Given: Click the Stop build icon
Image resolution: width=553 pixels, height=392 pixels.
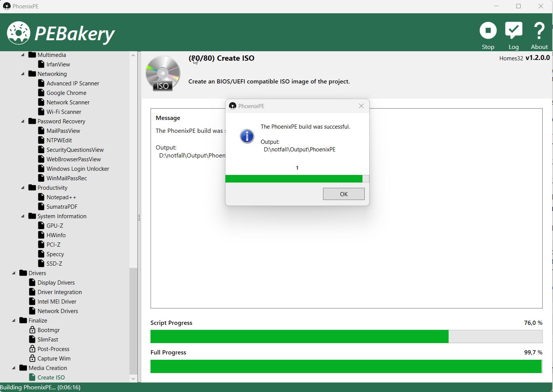Looking at the screenshot, I should point(488,31).
